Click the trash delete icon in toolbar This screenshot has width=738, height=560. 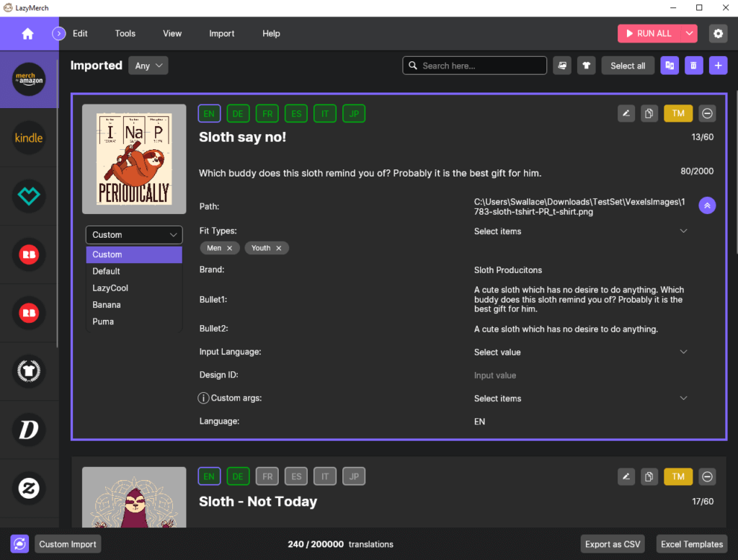pos(693,66)
